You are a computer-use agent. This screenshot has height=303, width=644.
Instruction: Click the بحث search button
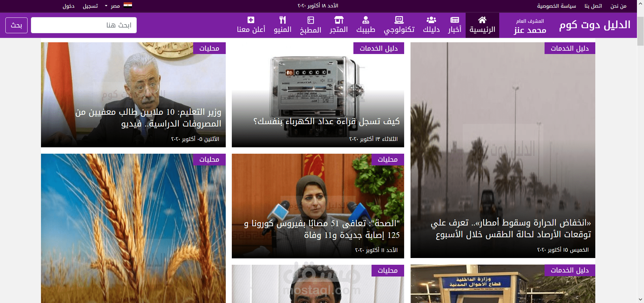click(x=16, y=25)
